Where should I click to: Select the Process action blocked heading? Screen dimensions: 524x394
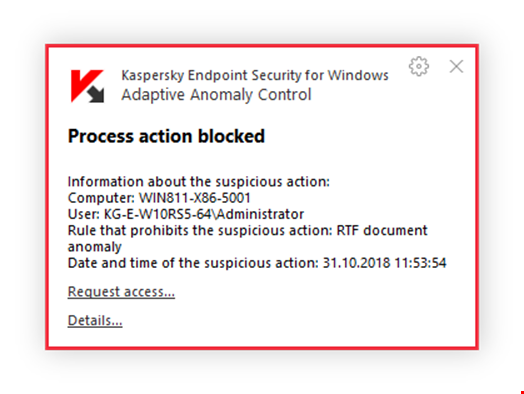(x=166, y=136)
